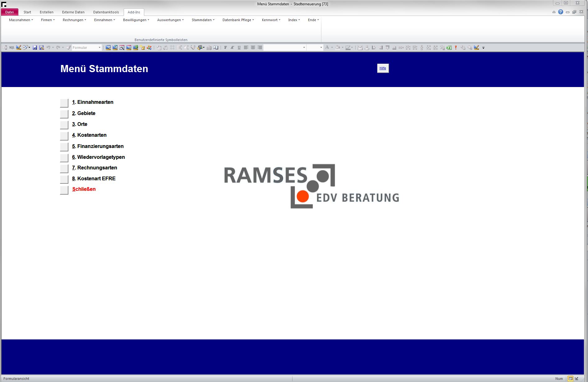Screen dimensions: 588x382
Task: Open the Einnahmen dropdown menu
Action: point(104,20)
